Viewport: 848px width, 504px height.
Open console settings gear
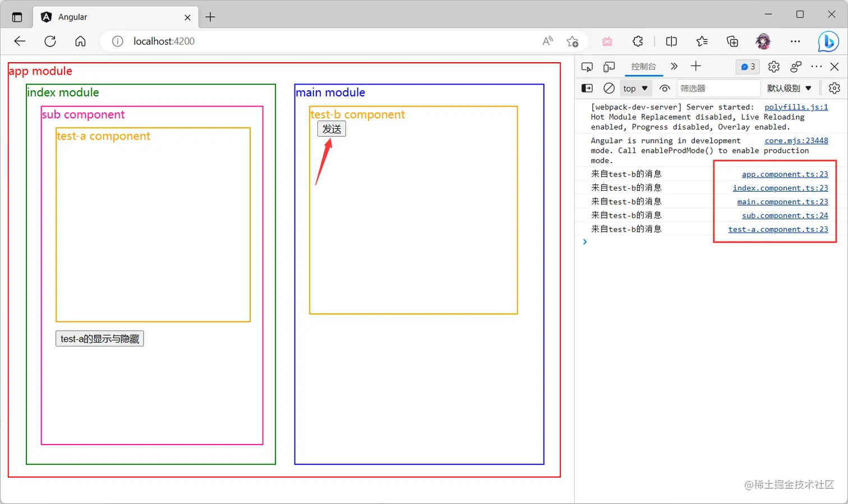pyautogui.click(x=835, y=88)
